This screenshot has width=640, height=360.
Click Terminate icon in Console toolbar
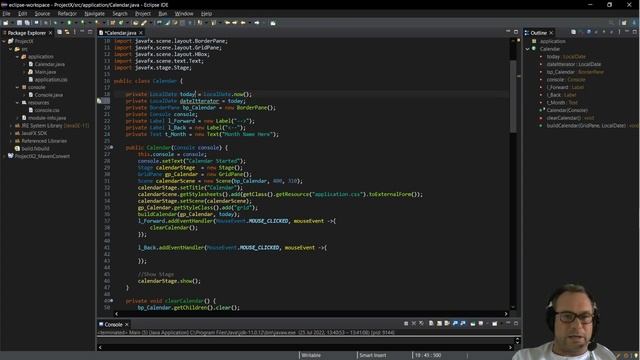406,324
